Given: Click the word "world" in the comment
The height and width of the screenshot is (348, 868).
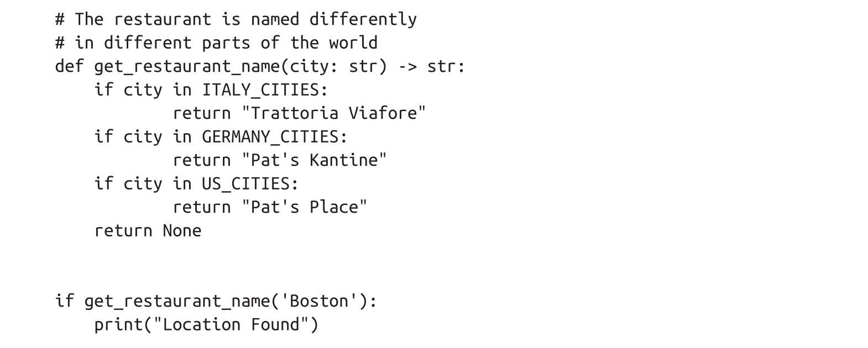Looking at the screenshot, I should pos(353,43).
